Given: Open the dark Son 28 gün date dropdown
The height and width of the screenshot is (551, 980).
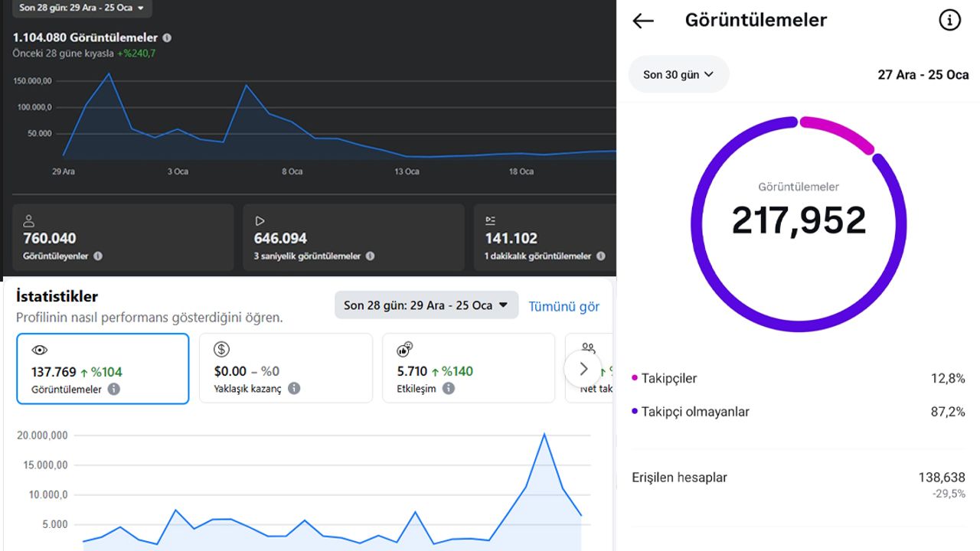Looking at the screenshot, I should (x=81, y=8).
